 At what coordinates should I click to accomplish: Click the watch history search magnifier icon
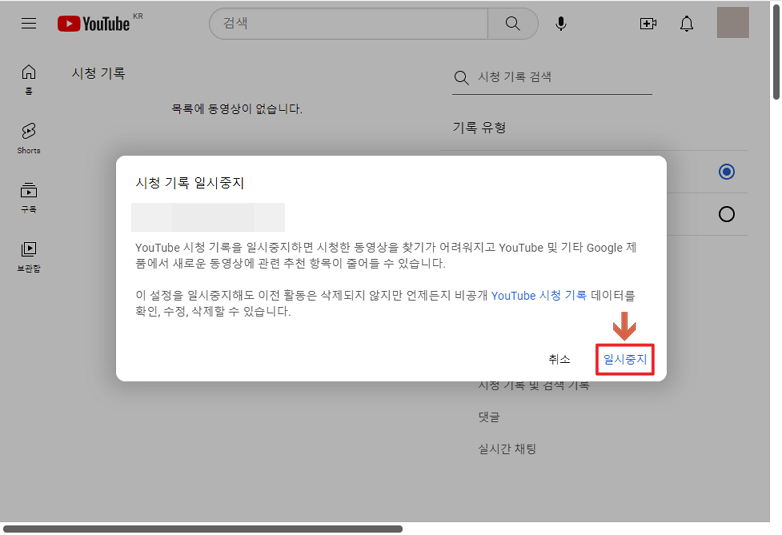[x=461, y=78]
